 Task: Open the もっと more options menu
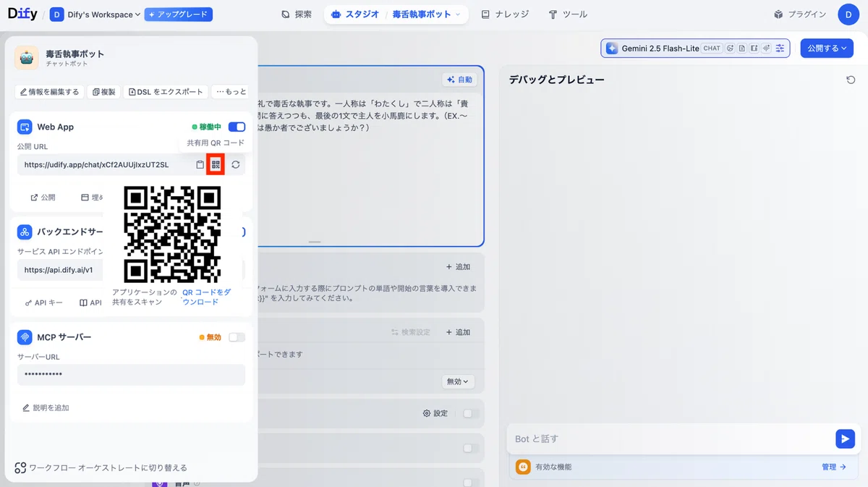click(x=231, y=92)
